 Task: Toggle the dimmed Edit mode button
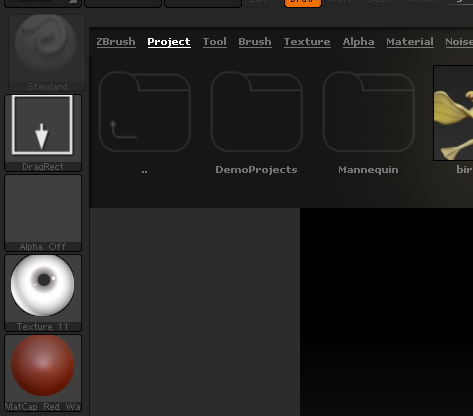click(x=258, y=2)
